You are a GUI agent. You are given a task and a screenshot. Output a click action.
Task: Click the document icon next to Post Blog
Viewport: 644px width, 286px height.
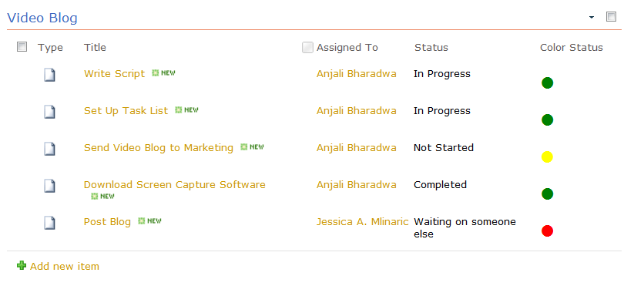pos(50,223)
